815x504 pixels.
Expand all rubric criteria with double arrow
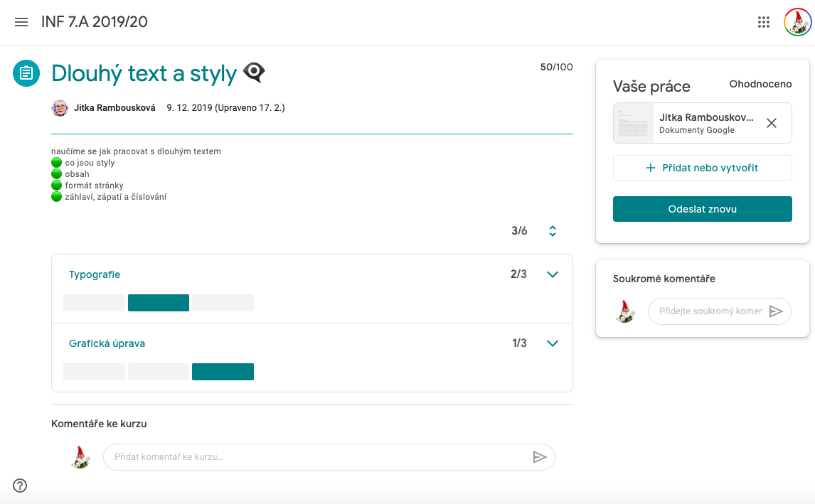pyautogui.click(x=553, y=231)
